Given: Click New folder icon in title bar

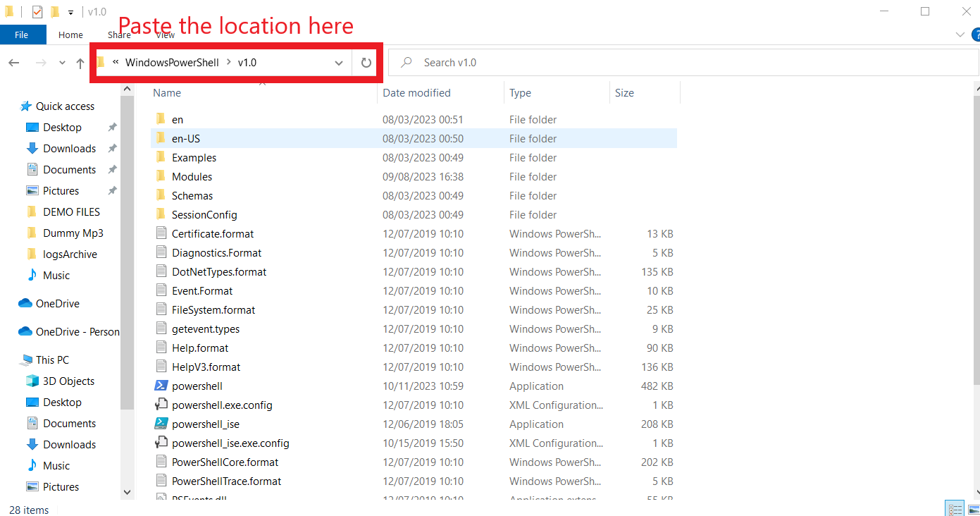Looking at the screenshot, I should pos(54,12).
